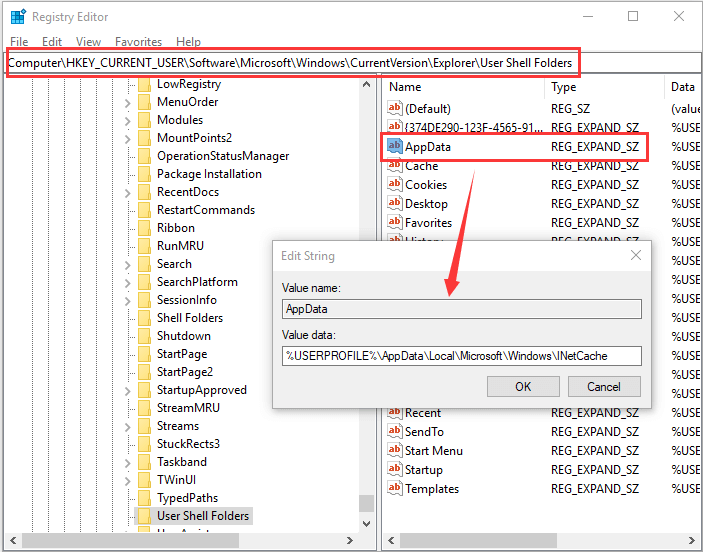Select the StartPage2 key
Viewport: 703px width, 552px height.
point(185,372)
